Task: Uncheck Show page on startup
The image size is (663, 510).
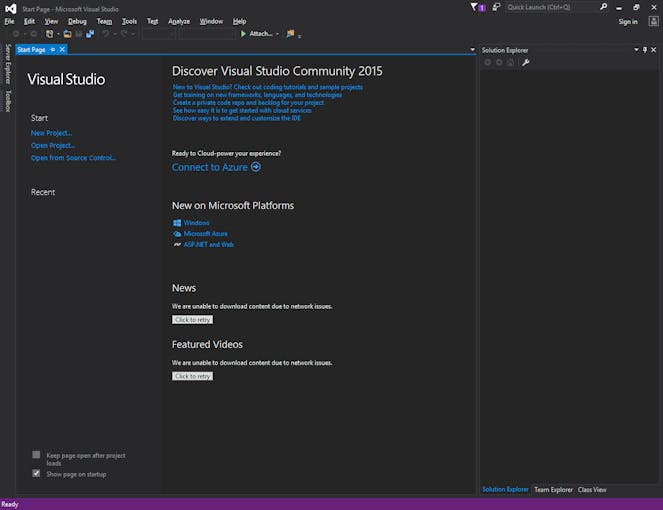Action: click(36, 474)
